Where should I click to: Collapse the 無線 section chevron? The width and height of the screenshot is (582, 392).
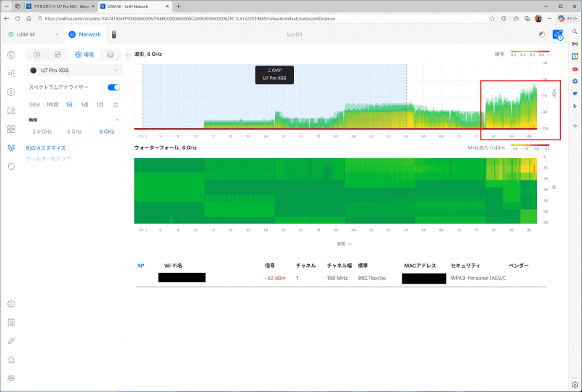(x=117, y=120)
